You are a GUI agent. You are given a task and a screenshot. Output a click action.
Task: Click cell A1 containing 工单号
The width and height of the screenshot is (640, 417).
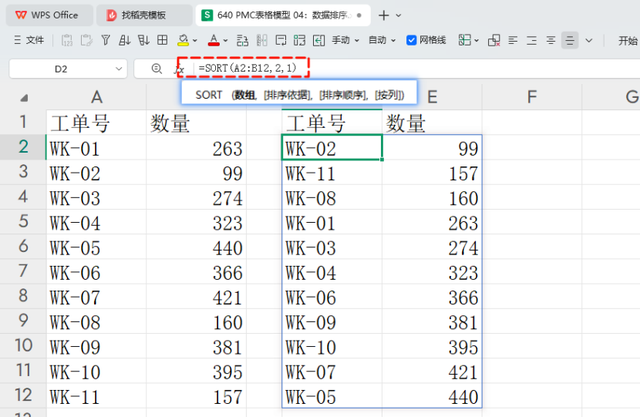tap(96, 122)
